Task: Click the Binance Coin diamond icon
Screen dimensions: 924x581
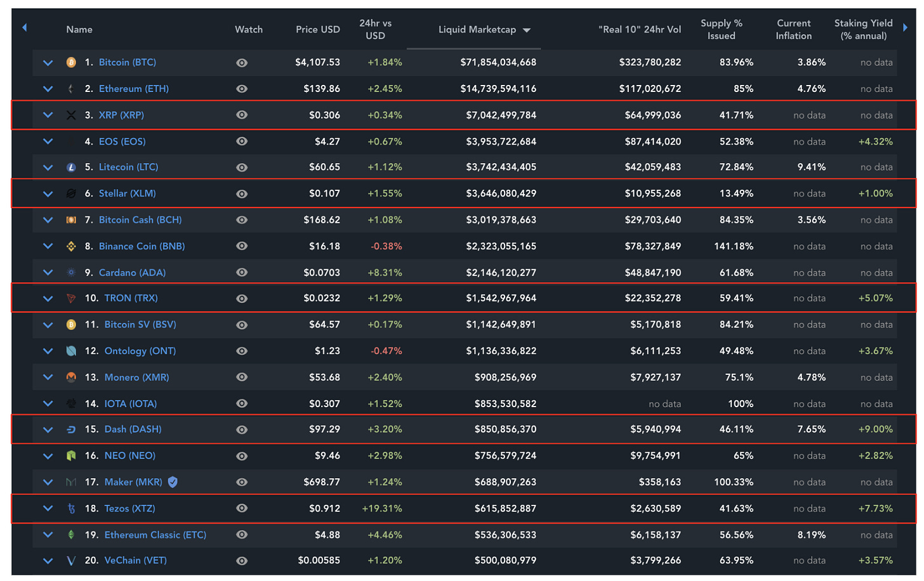Action: (x=71, y=246)
